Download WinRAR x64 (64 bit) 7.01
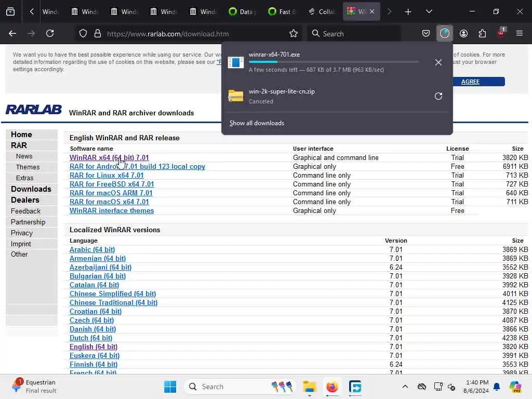532x399 pixels. pyautogui.click(x=109, y=157)
